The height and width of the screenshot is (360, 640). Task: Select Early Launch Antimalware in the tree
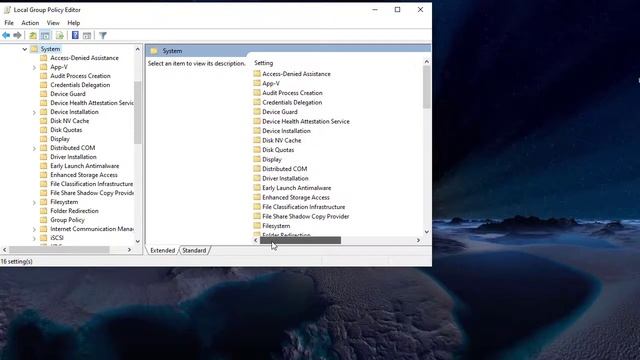85,166
